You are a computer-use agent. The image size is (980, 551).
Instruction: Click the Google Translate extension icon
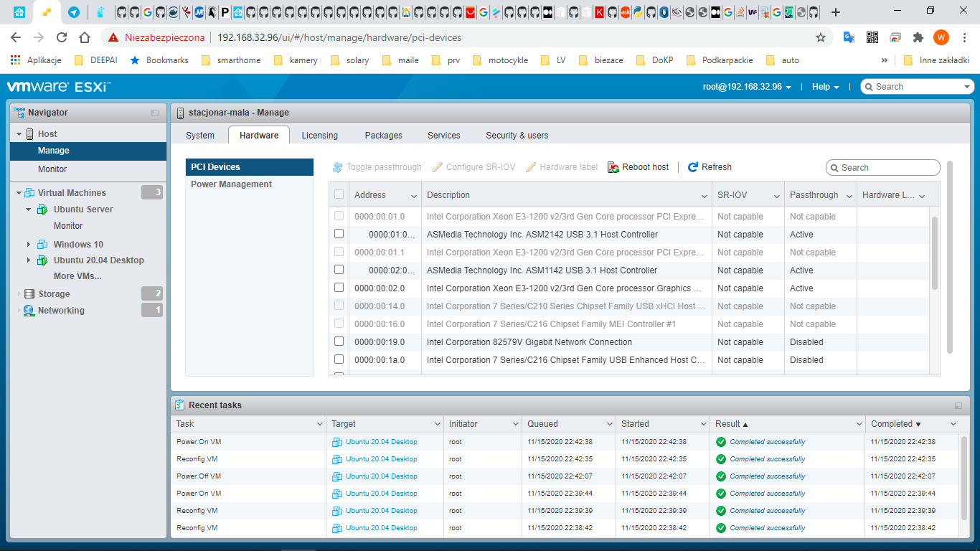pos(849,37)
